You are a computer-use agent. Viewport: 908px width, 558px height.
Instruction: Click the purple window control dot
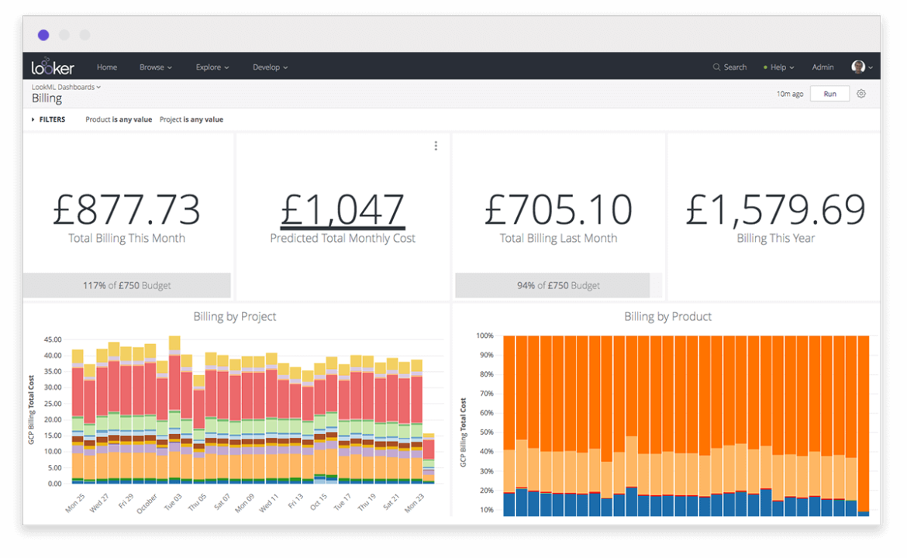click(x=43, y=35)
